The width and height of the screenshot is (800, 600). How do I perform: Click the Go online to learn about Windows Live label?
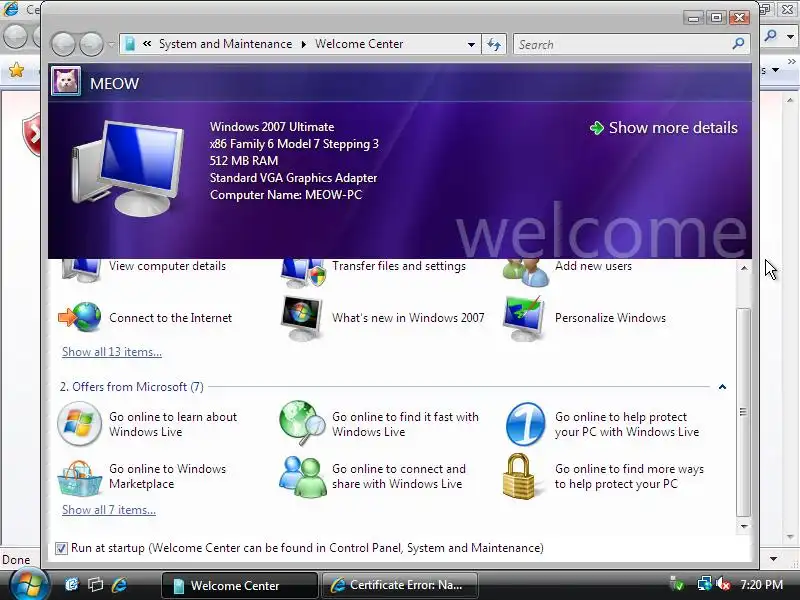[173, 424]
